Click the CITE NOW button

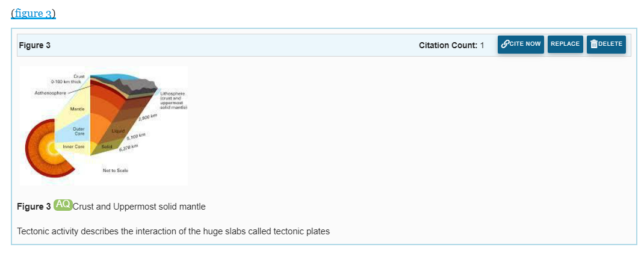(521, 45)
